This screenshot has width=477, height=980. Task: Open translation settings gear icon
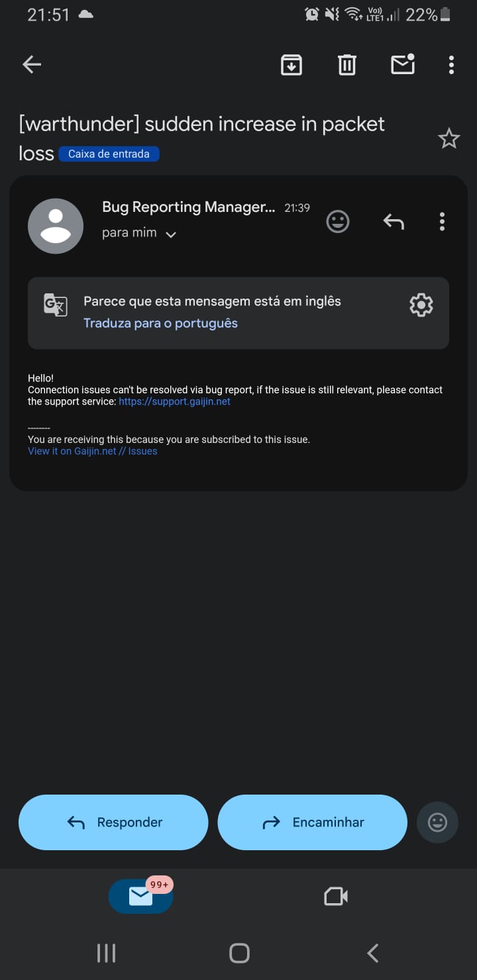point(421,305)
